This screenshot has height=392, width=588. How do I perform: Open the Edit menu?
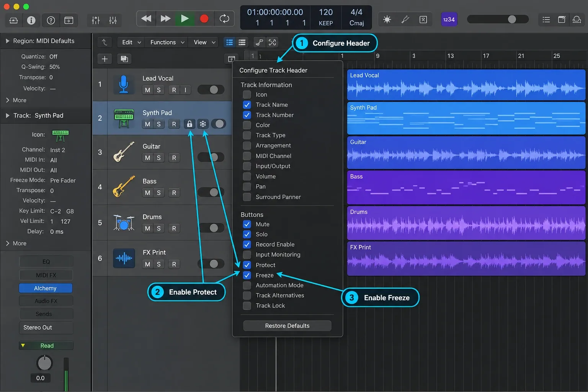click(131, 42)
